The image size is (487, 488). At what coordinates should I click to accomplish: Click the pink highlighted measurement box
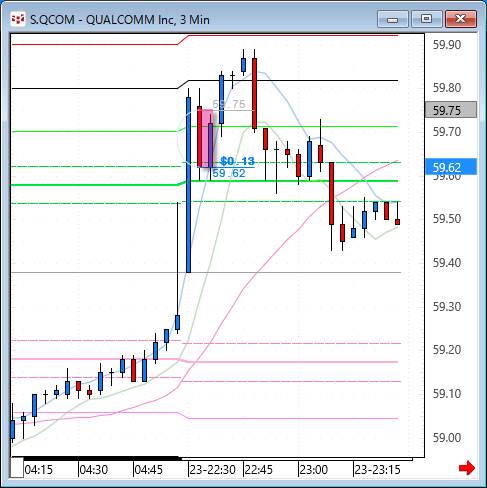pos(205,138)
